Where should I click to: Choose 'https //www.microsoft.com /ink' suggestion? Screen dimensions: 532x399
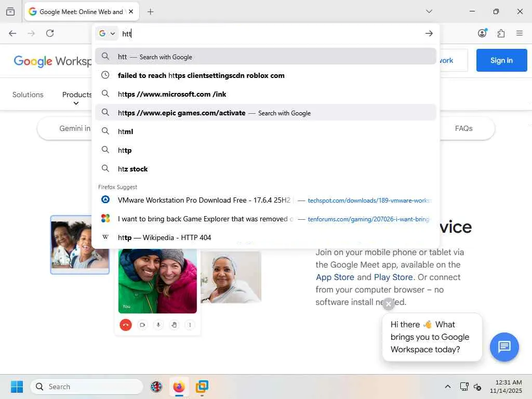pyautogui.click(x=265, y=94)
